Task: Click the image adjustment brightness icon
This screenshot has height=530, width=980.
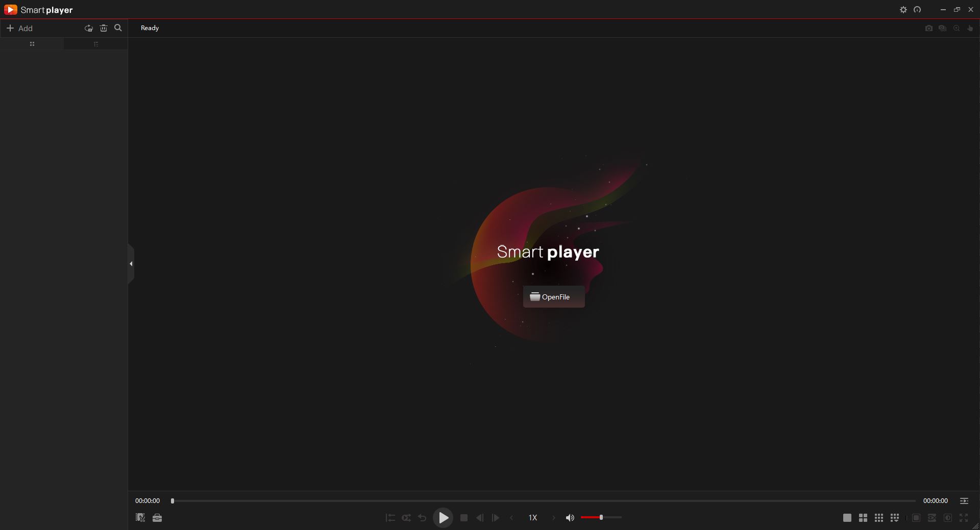Action: pos(948,518)
